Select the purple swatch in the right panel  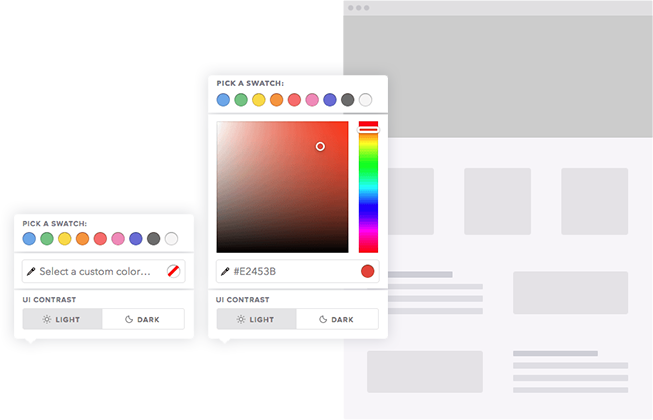(x=330, y=100)
